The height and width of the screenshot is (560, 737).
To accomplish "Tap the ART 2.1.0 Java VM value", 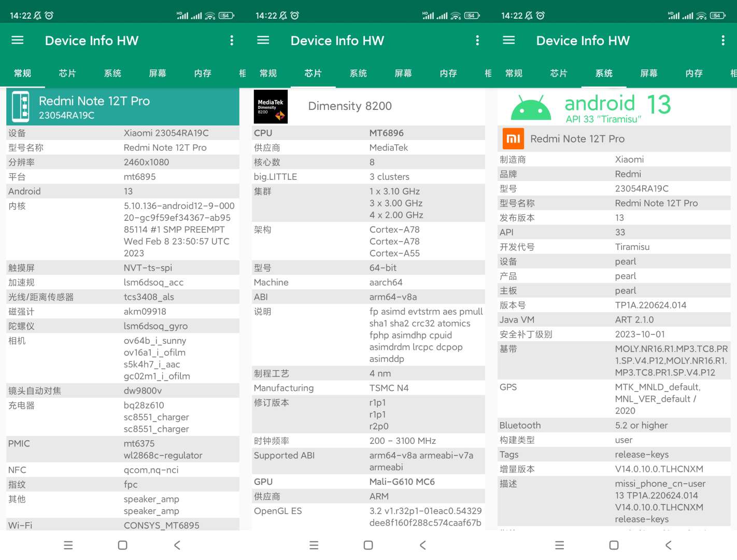I will 634,320.
